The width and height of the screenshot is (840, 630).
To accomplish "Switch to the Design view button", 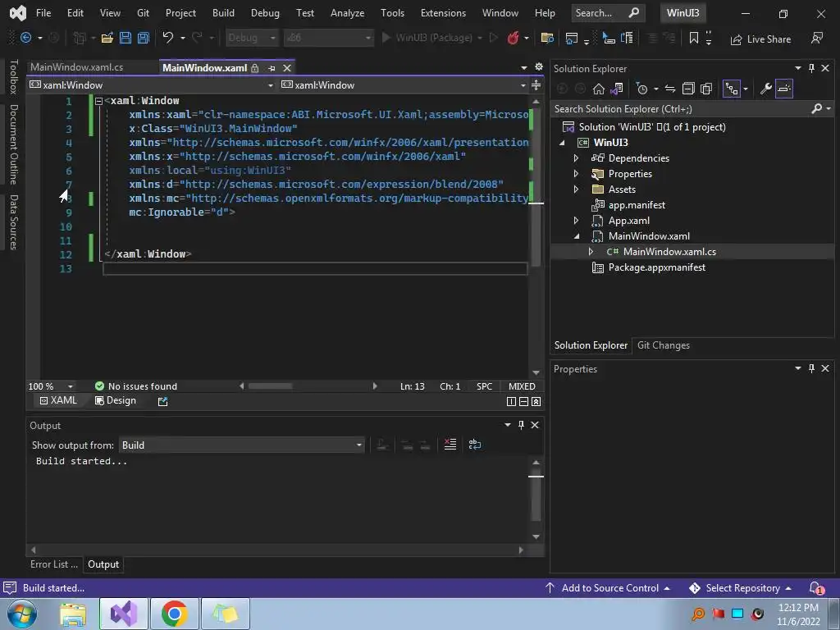I will (115, 400).
